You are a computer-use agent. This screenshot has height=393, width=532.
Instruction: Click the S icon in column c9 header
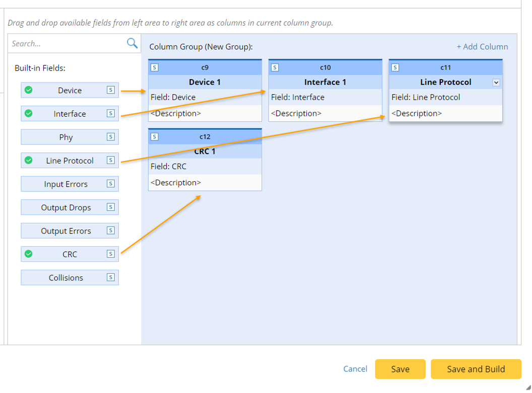[x=155, y=67]
